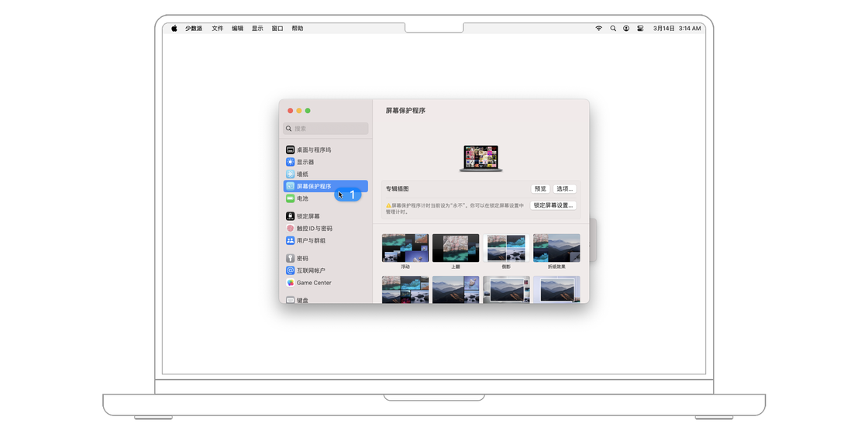This screenshot has width=868, height=434.
Task: Choose the 上翻 screen saver thumbnail
Action: (x=456, y=248)
